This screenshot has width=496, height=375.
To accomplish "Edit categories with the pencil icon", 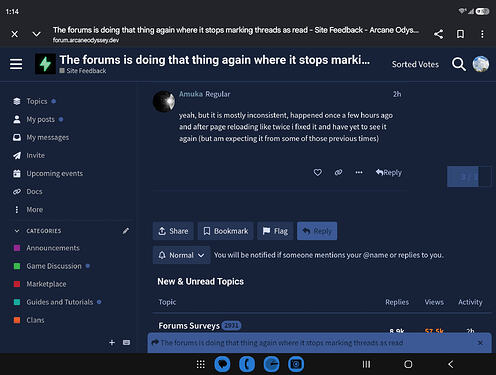I will [x=126, y=231].
